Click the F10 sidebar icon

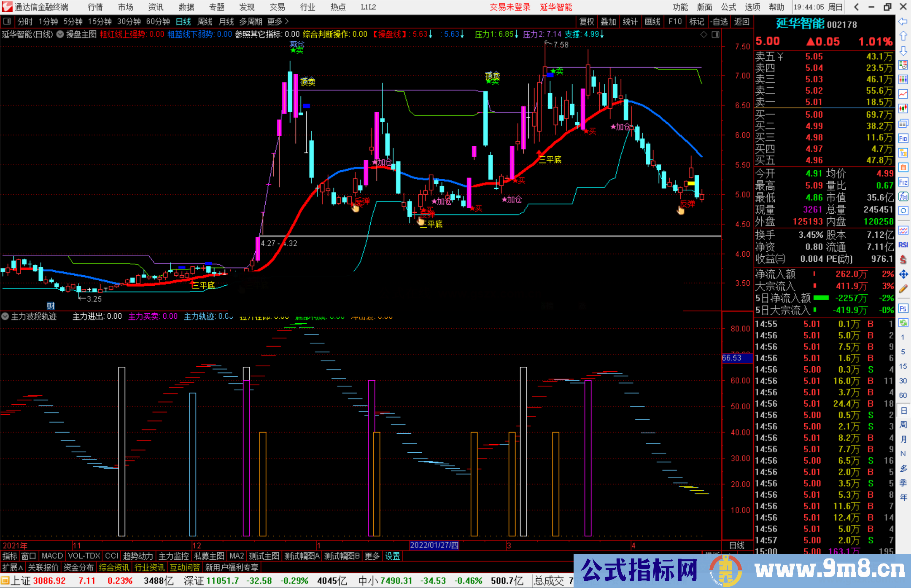tap(903, 138)
